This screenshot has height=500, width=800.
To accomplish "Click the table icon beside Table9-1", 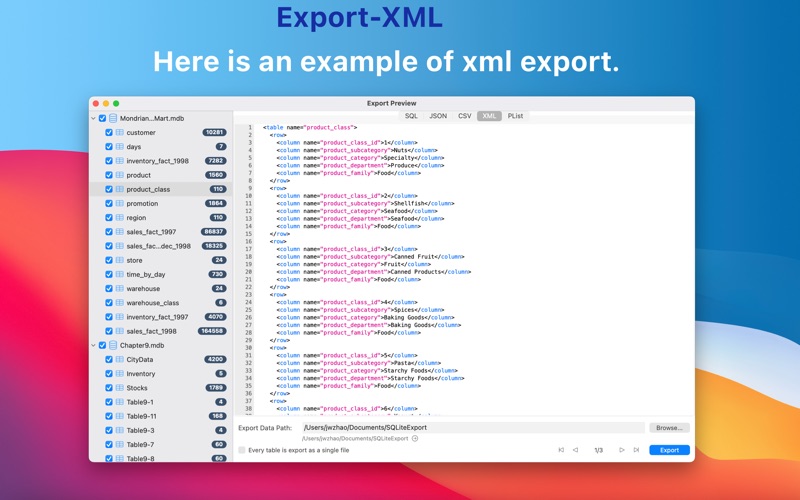I will pyautogui.click(x=119, y=402).
